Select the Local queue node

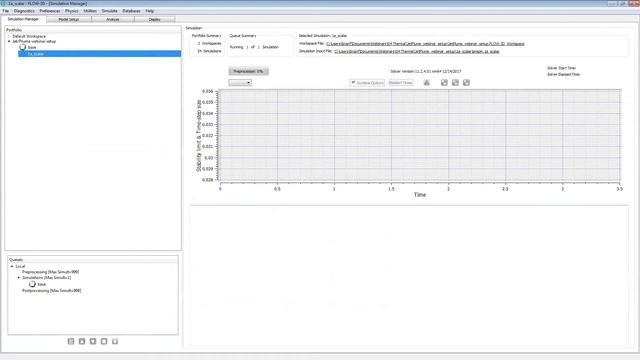(x=20, y=266)
